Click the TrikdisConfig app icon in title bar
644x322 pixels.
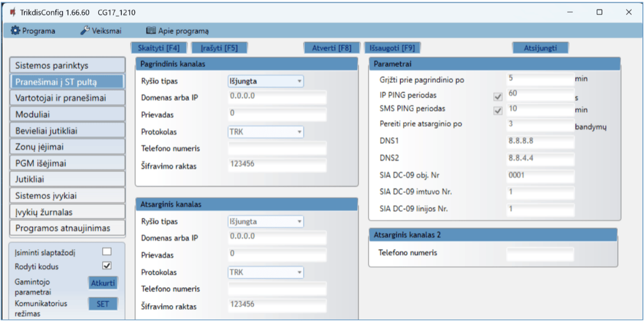(x=12, y=12)
